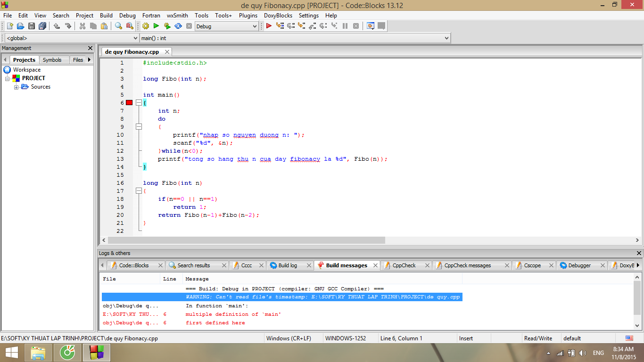Click the New file icon
The height and width of the screenshot is (362, 644).
click(9, 26)
